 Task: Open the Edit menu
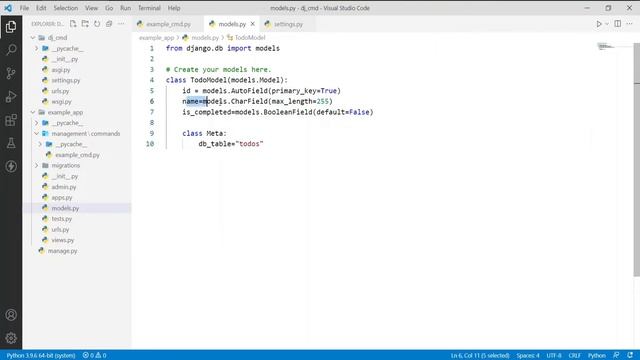click(x=41, y=8)
